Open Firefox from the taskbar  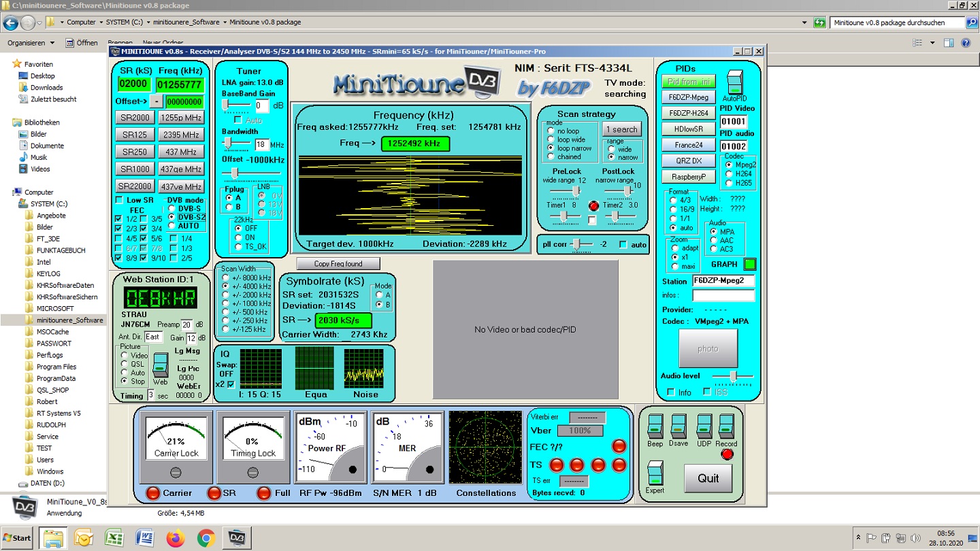[176, 538]
